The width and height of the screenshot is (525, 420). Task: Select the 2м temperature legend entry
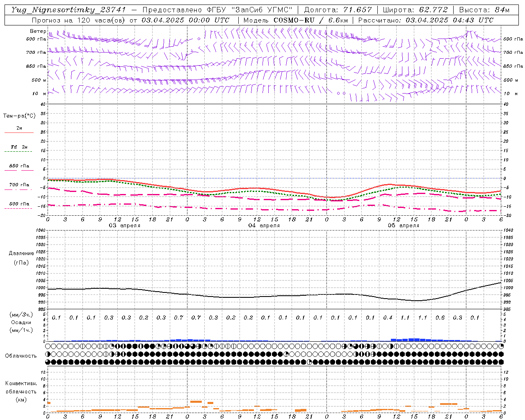(x=19, y=128)
